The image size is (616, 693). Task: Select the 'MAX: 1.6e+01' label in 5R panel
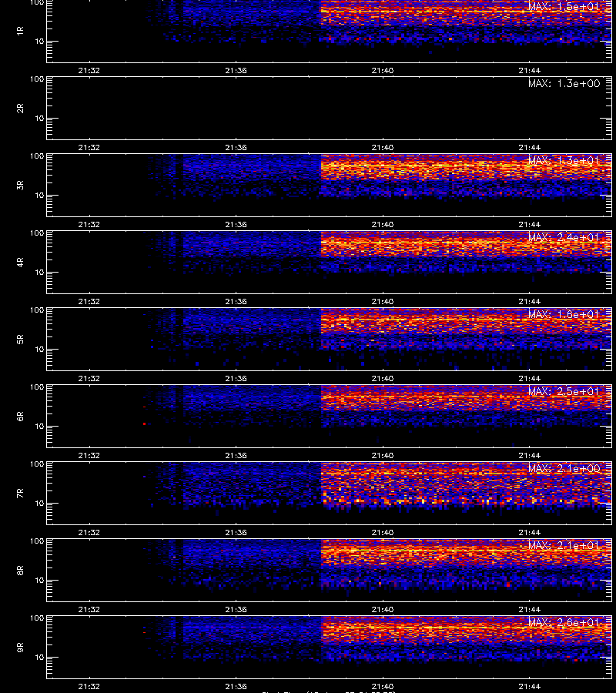point(564,314)
